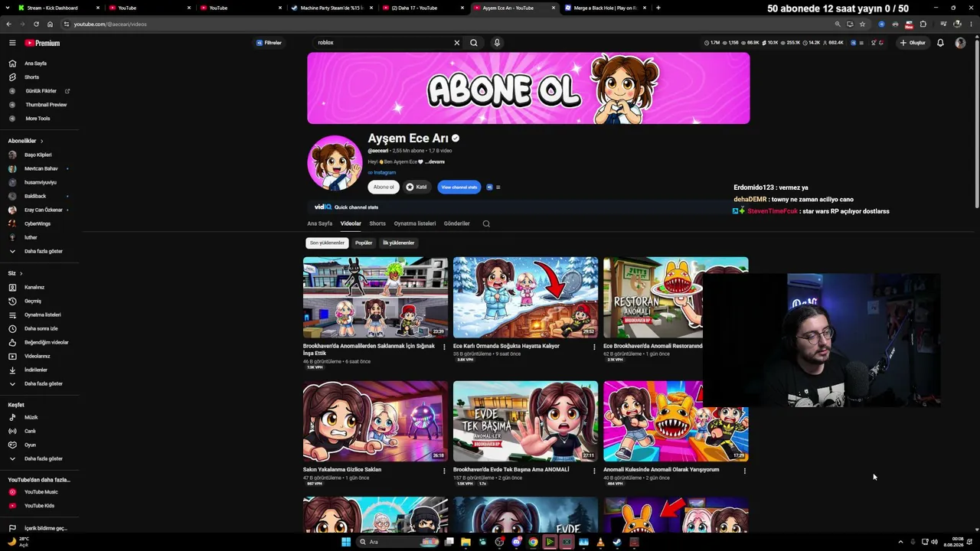The height and width of the screenshot is (551, 980).
Task: Open vidIQ list icon beside channel stats
Action: 498,187
